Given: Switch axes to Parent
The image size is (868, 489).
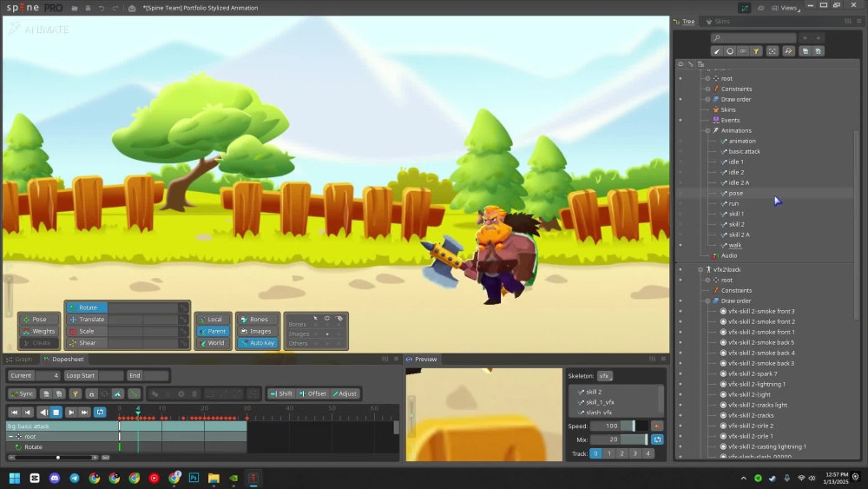Looking at the screenshot, I should [x=214, y=331].
